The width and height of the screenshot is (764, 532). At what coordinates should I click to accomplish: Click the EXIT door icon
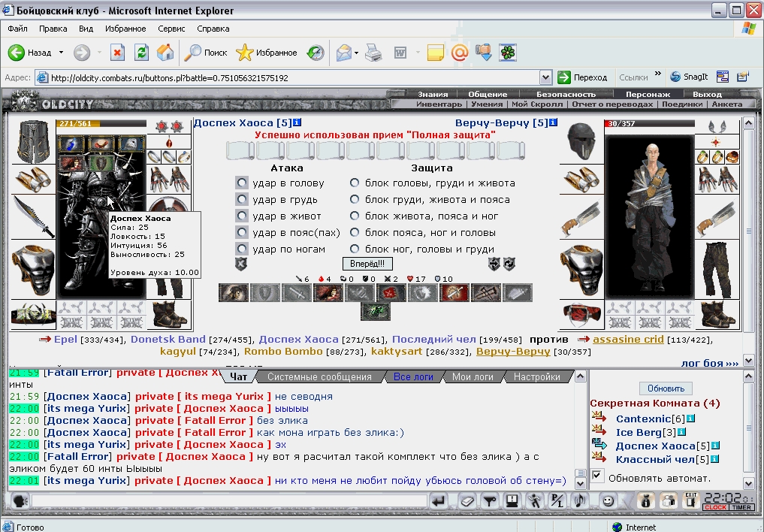click(x=691, y=501)
